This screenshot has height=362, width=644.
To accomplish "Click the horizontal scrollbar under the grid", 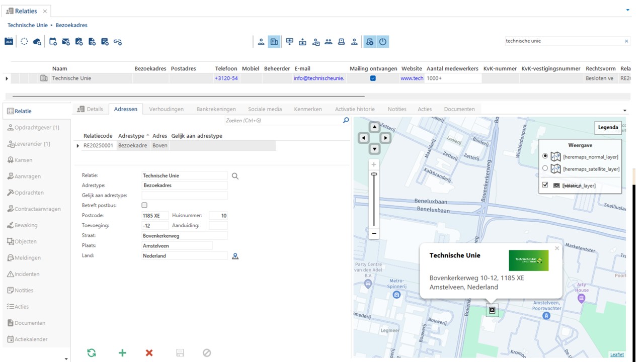I will pyautogui.click(x=188, y=96).
